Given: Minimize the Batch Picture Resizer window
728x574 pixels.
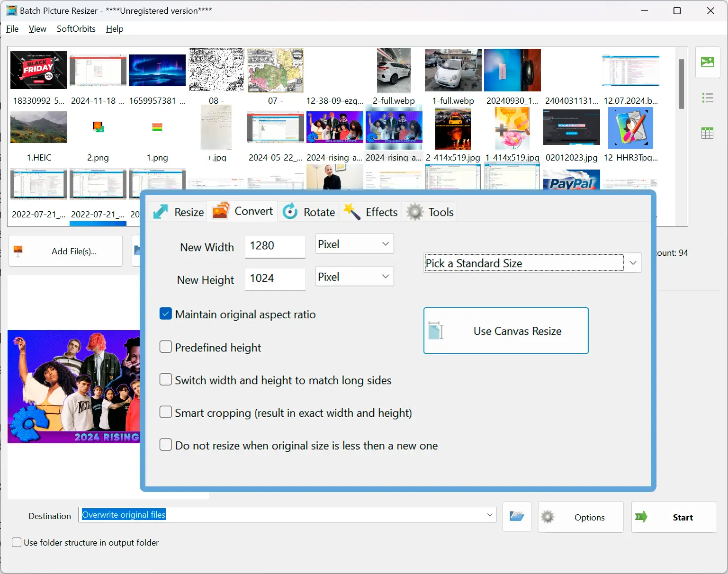Looking at the screenshot, I should [x=644, y=10].
